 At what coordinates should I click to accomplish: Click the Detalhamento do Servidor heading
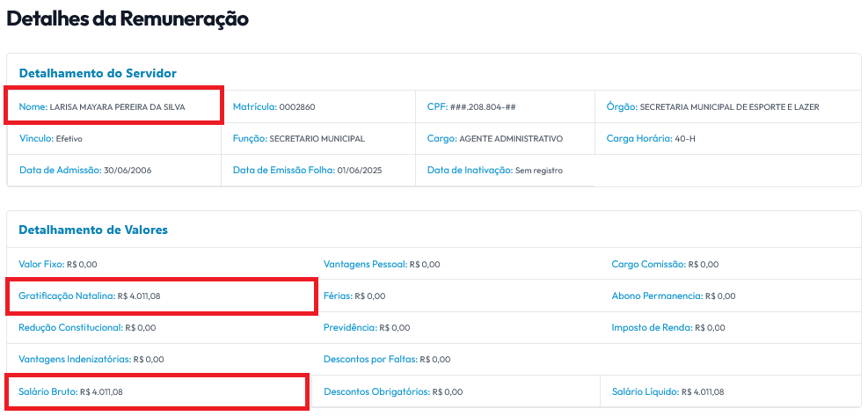98,73
